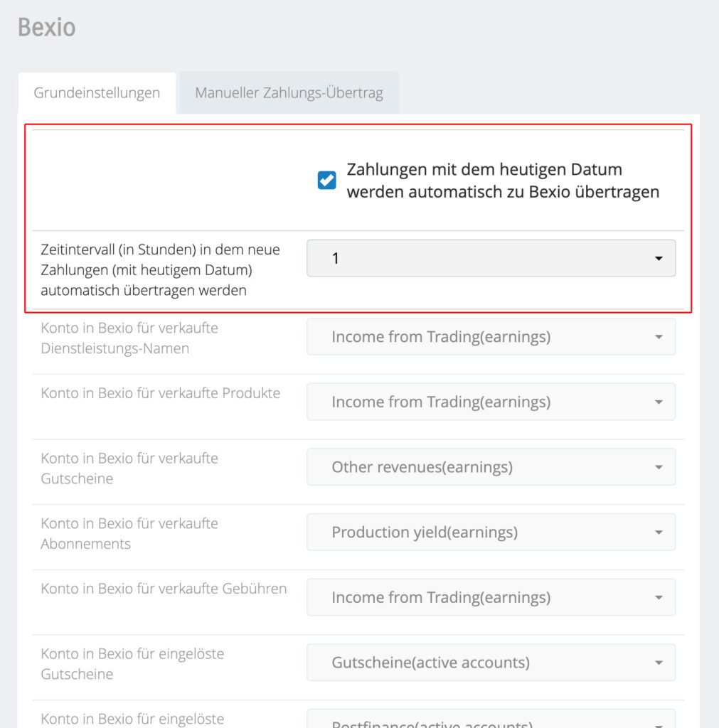Image resolution: width=719 pixels, height=728 pixels.
Task: Open the Manueller Zahlungs-Übertrag tab
Action: [289, 93]
